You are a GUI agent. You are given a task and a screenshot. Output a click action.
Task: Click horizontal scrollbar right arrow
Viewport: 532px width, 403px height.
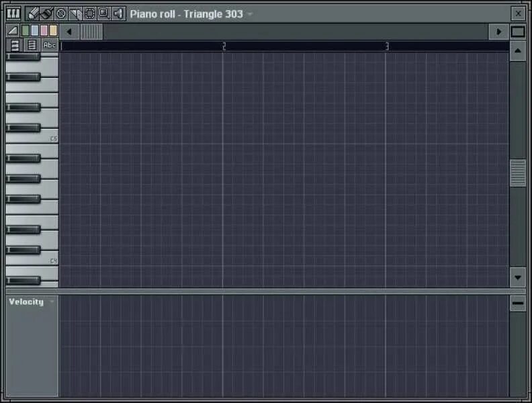pos(498,32)
